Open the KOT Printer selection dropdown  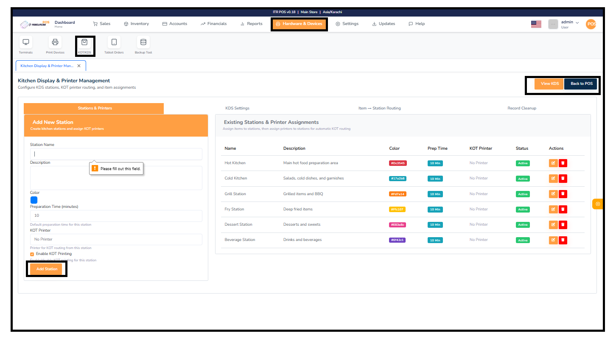point(116,239)
